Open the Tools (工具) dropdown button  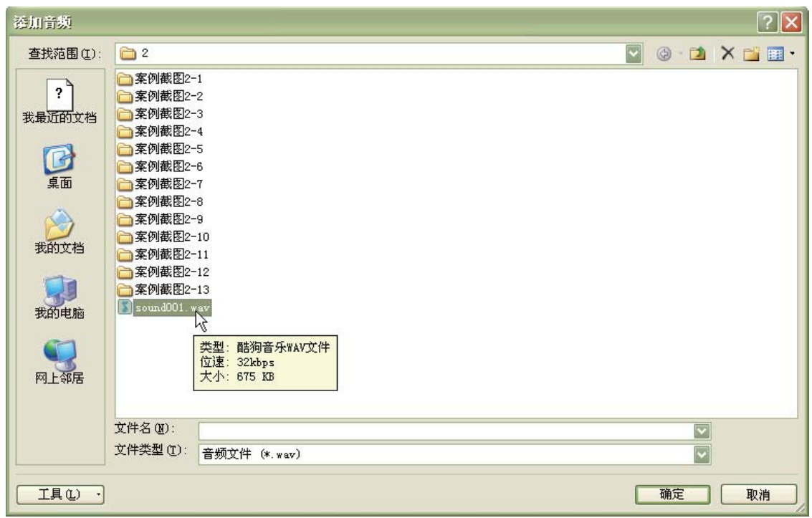(x=61, y=494)
